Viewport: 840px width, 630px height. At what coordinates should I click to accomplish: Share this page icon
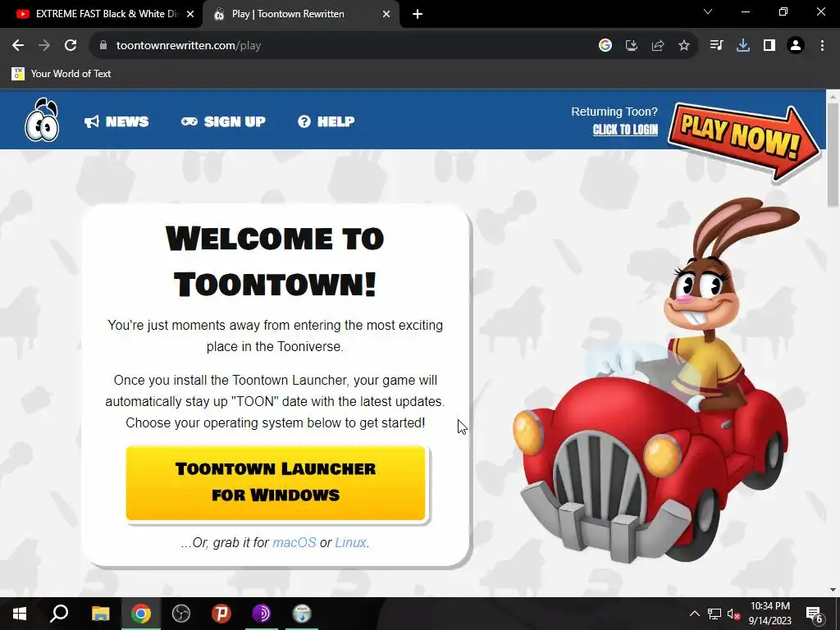point(658,46)
